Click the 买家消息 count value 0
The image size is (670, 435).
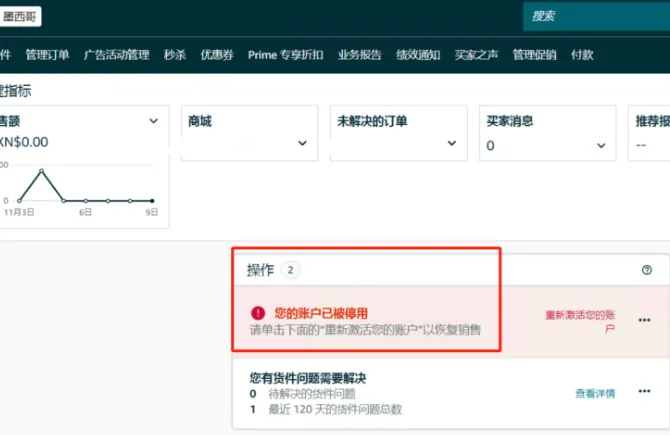pos(490,146)
